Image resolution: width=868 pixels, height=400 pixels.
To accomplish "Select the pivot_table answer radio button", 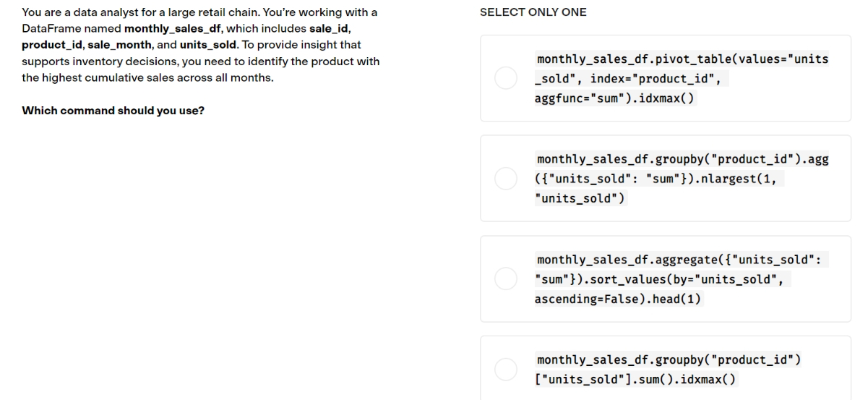I will (x=506, y=78).
